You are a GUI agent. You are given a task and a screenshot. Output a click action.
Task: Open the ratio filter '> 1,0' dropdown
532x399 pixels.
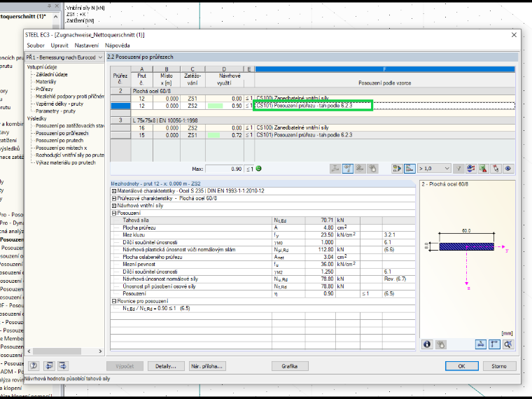[x=434, y=168]
